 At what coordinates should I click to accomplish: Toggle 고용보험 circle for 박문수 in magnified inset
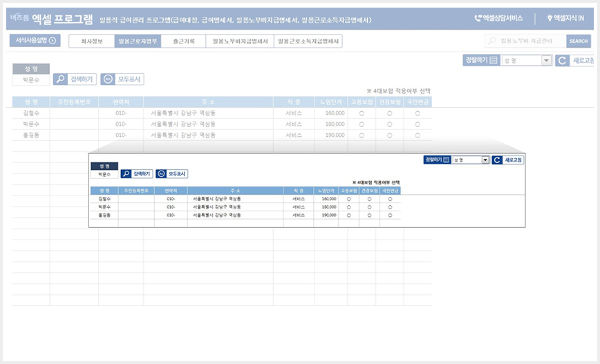[x=348, y=207]
